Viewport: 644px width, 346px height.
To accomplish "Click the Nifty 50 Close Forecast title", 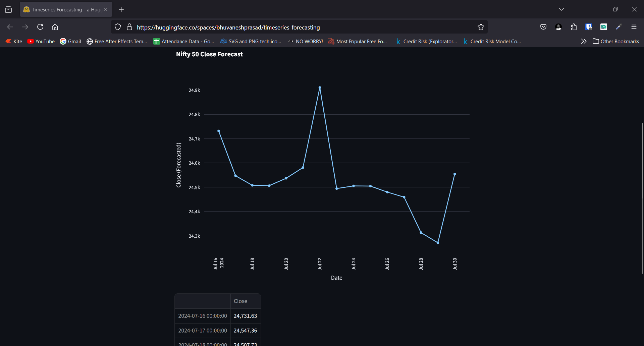I will pyautogui.click(x=209, y=54).
